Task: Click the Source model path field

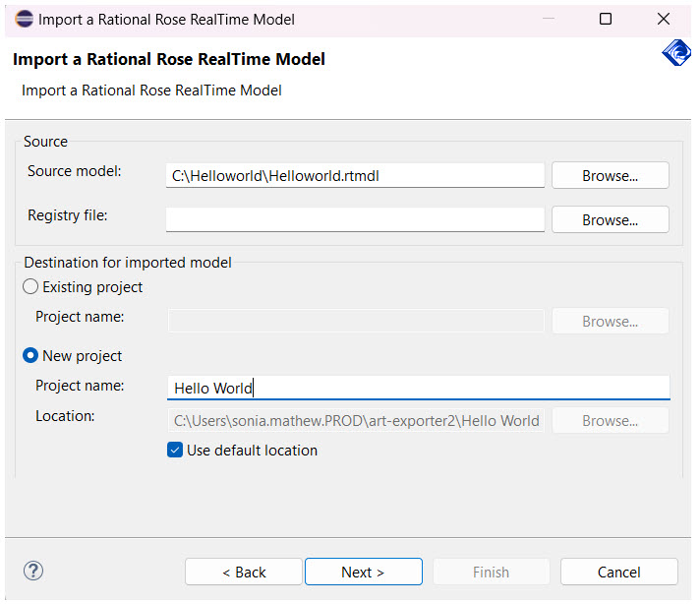Action: [x=355, y=175]
